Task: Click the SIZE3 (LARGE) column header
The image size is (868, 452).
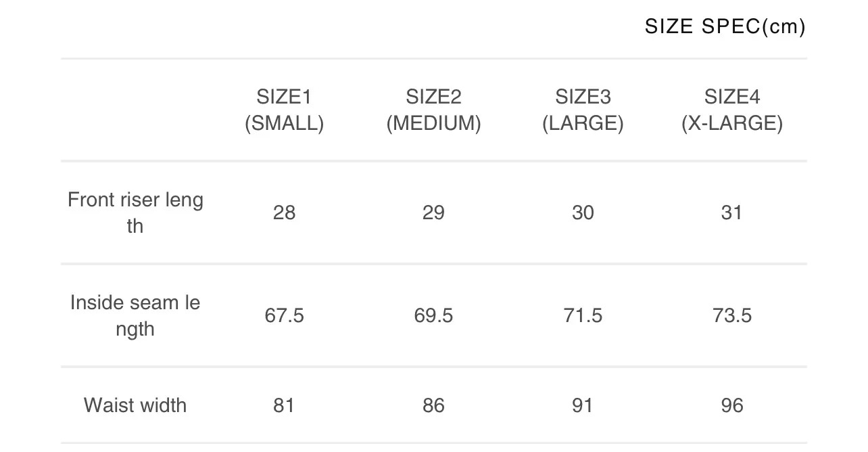Action: point(583,110)
